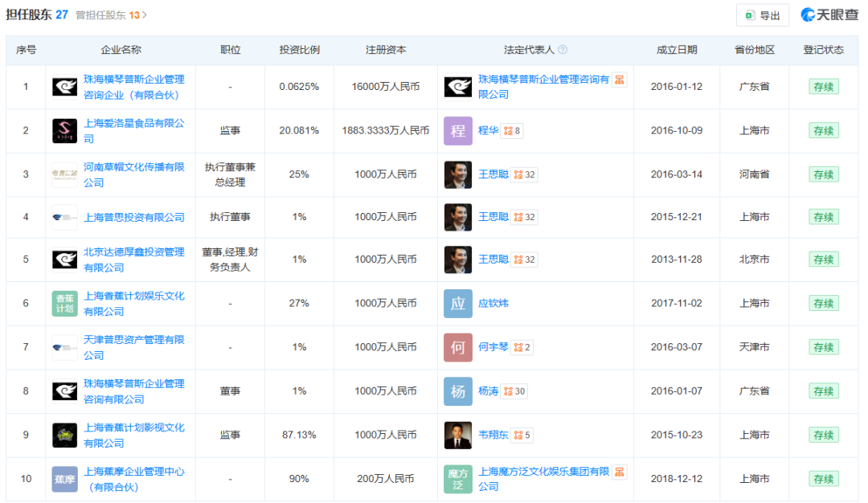This screenshot has height=503, width=868.
Task: Select the 1883.3333万人民币 capital cell
Action: (x=386, y=131)
